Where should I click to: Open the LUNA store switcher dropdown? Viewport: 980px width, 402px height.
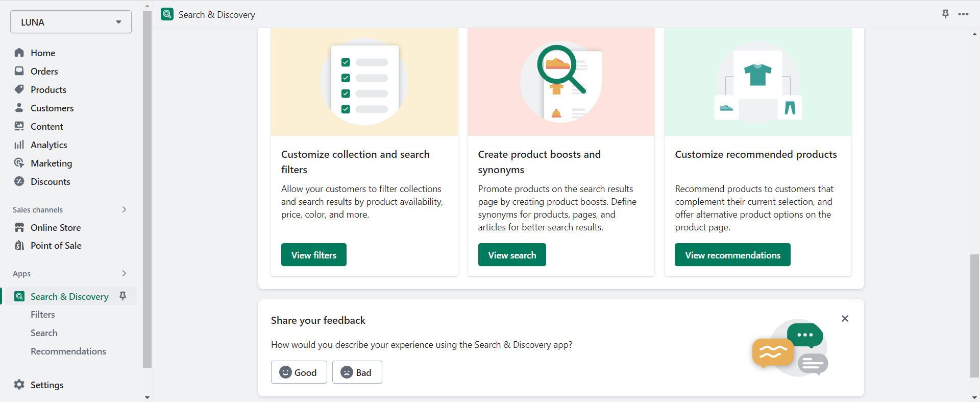(71, 22)
